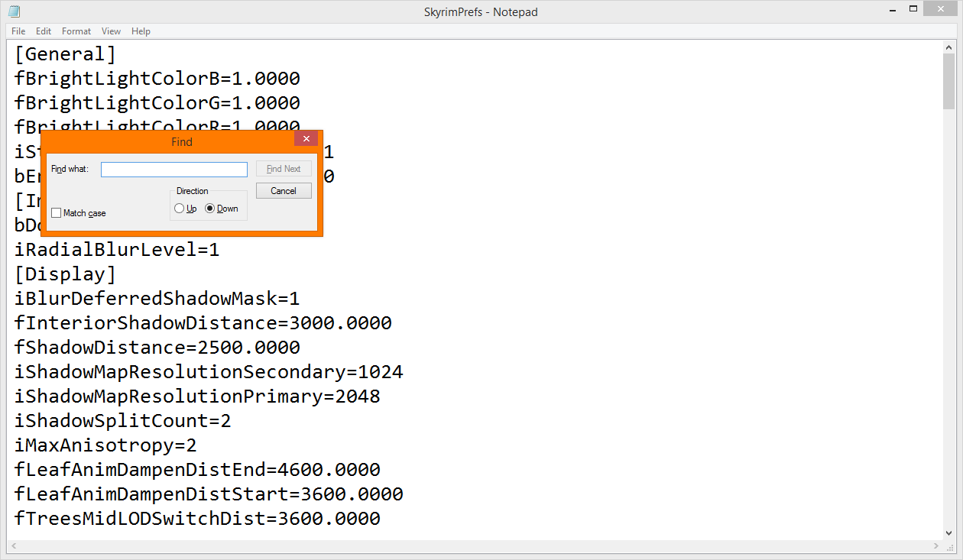Click the Notepad icon in title bar

(x=14, y=11)
